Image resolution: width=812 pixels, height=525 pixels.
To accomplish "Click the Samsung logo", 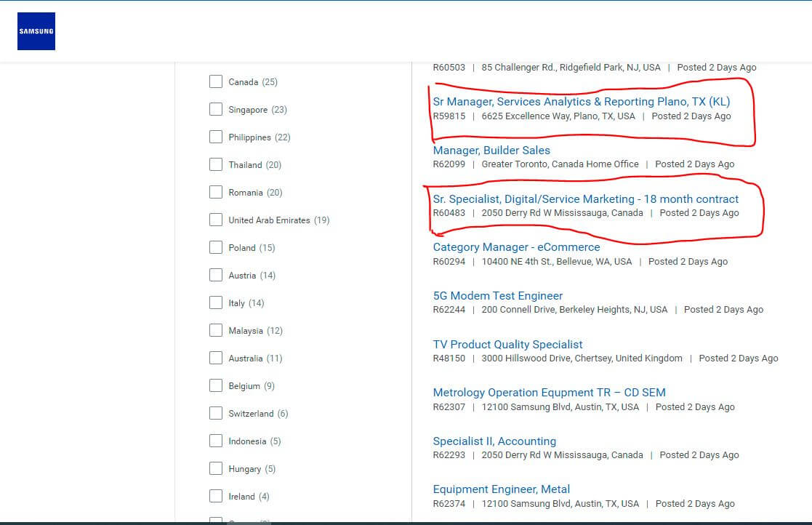I will pos(36,31).
